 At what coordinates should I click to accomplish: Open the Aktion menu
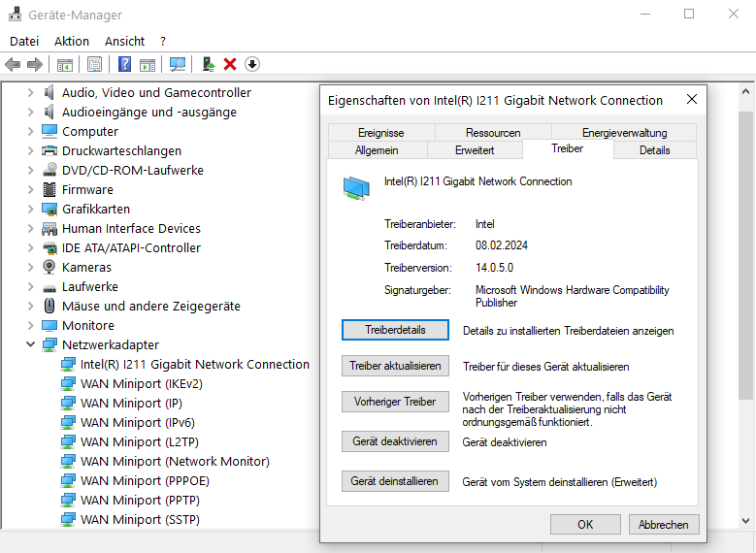[72, 41]
